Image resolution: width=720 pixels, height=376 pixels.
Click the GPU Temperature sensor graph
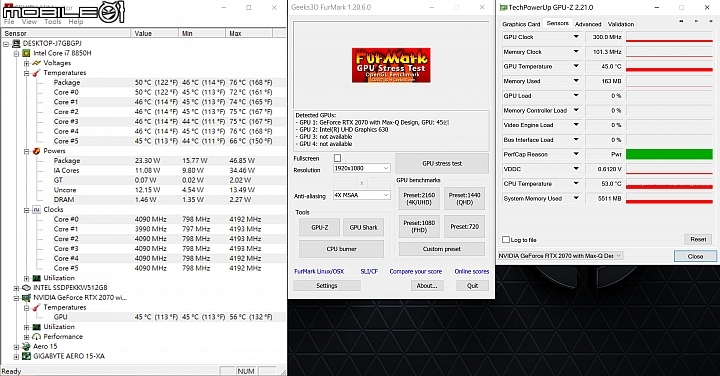pos(669,66)
